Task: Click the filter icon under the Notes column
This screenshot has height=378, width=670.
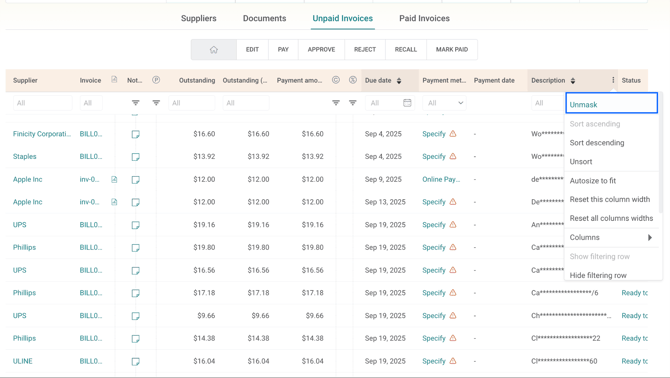Action: (x=135, y=103)
